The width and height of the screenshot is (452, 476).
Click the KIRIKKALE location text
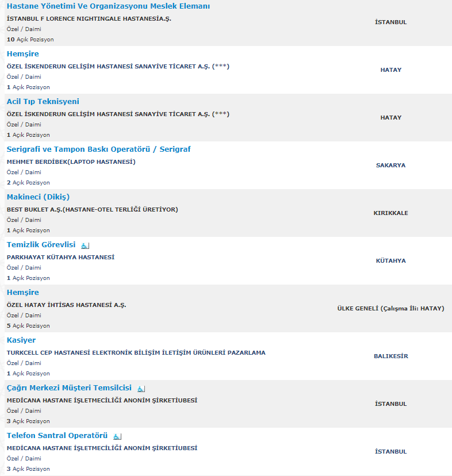(390, 213)
